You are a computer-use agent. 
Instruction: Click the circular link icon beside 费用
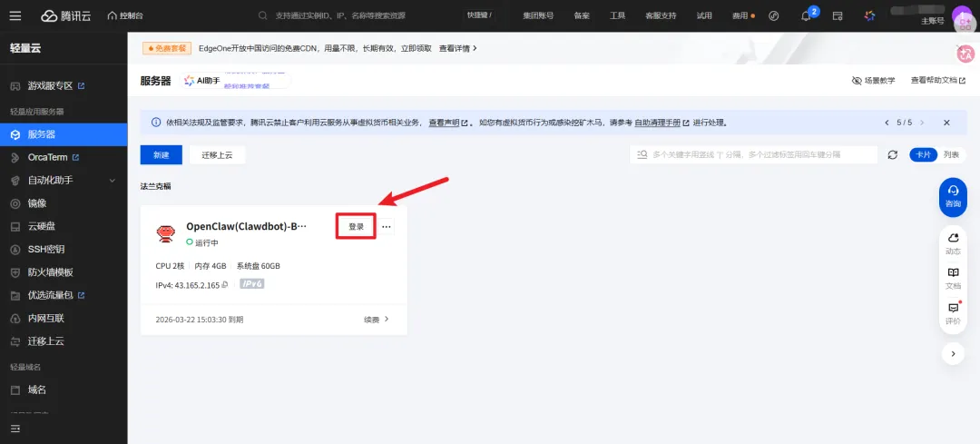774,15
